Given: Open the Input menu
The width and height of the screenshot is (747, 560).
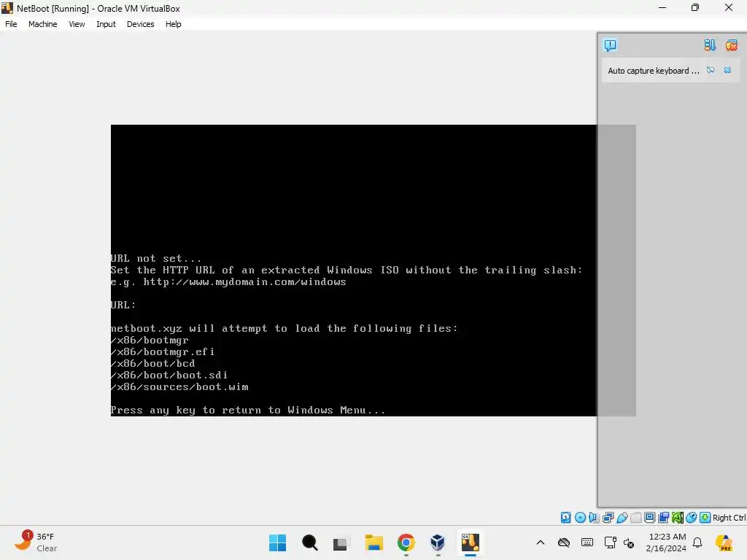Looking at the screenshot, I should point(106,24).
